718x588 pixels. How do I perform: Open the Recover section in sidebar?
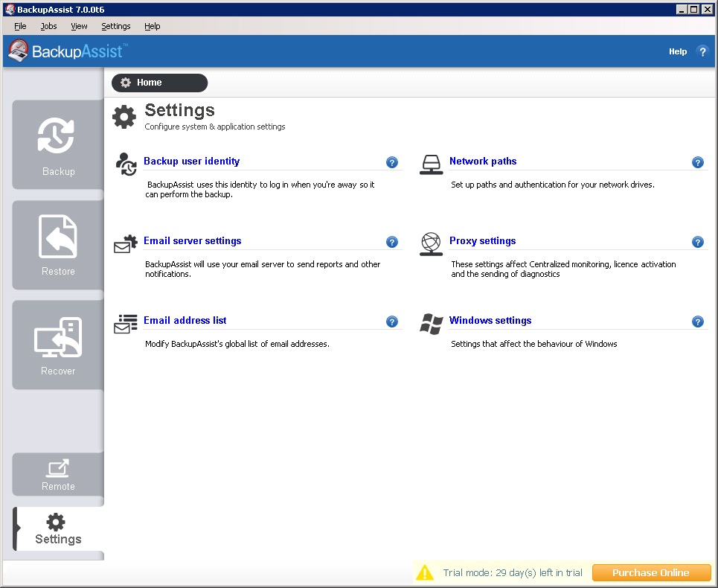[x=58, y=345]
